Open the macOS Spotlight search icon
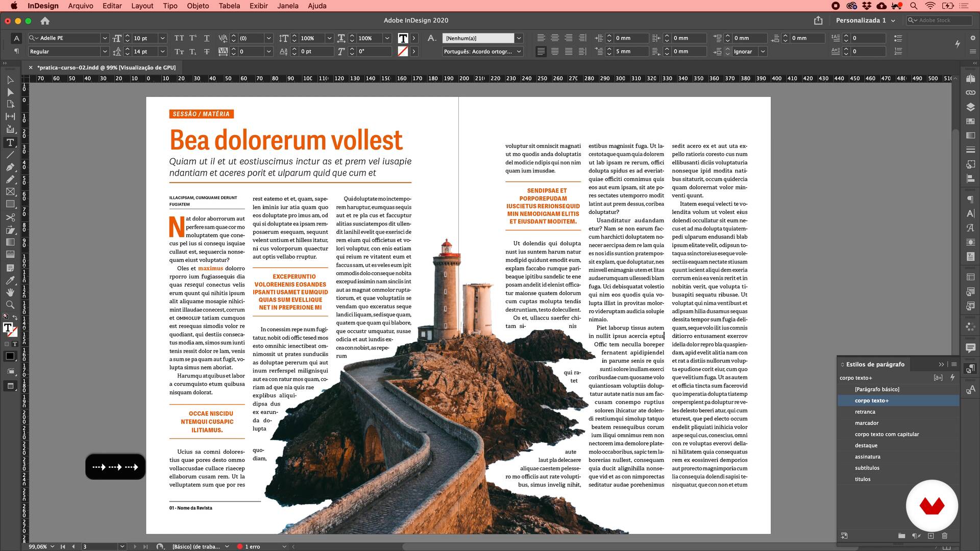Viewport: 980px width, 551px height. (x=914, y=6)
